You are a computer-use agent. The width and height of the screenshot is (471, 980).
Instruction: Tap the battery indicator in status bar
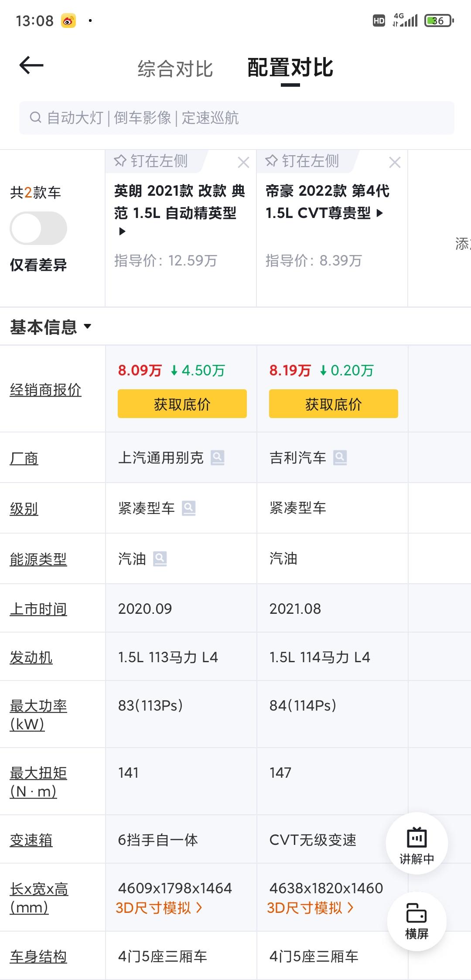click(439, 20)
